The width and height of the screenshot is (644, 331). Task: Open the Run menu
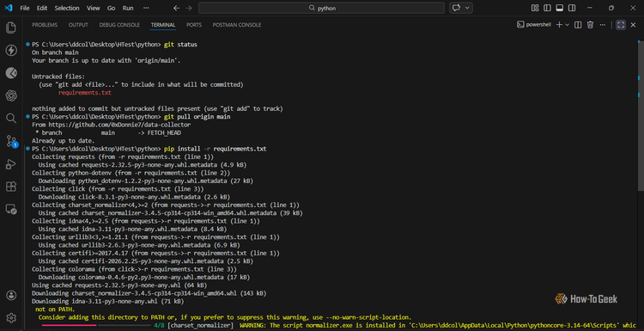128,8
